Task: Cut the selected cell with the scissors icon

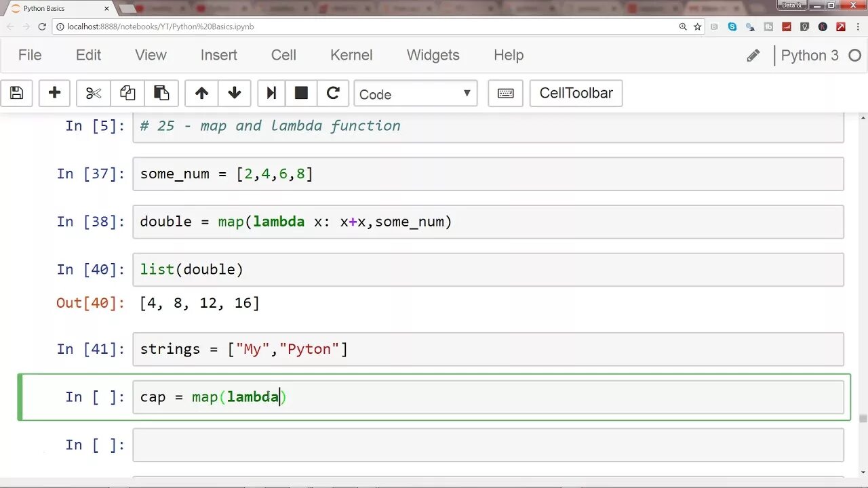Action: coord(94,93)
